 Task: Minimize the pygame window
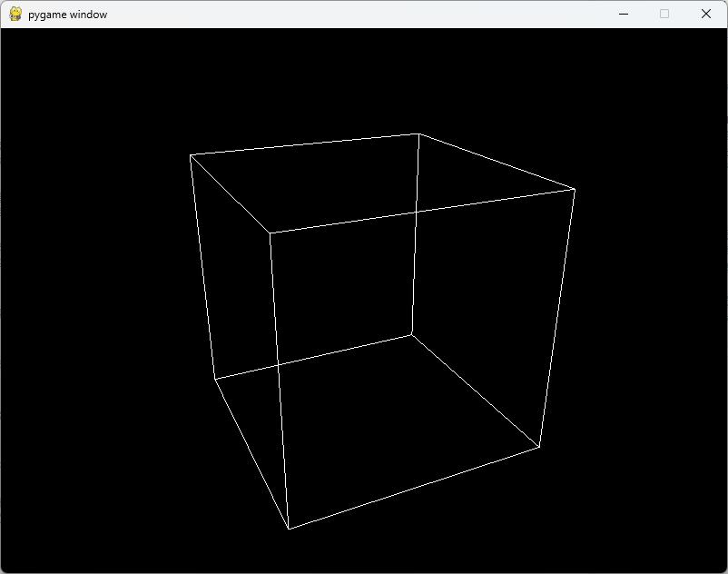click(x=624, y=14)
